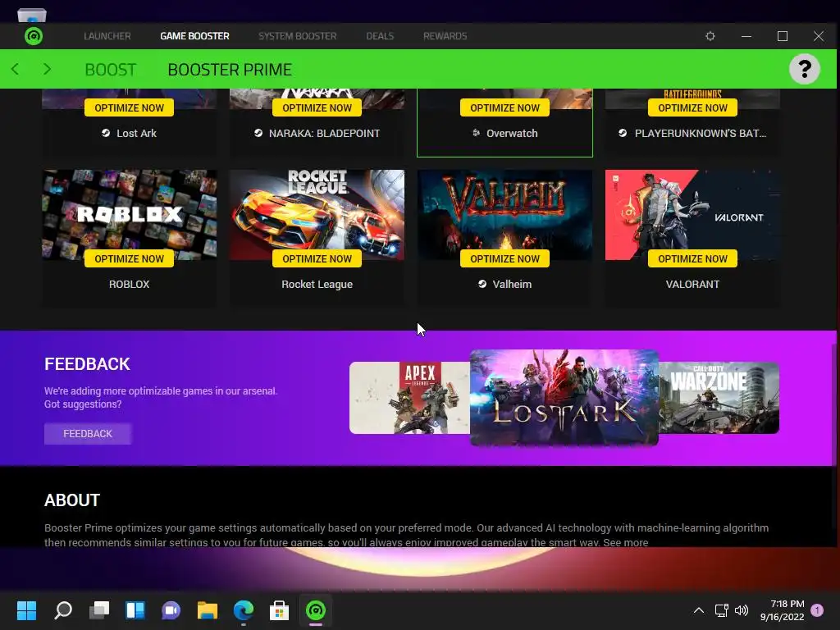Click Steam icon beside PLAYERUNKNOWN'S BAT...
Screen dimensions: 840x630
pos(623,133)
